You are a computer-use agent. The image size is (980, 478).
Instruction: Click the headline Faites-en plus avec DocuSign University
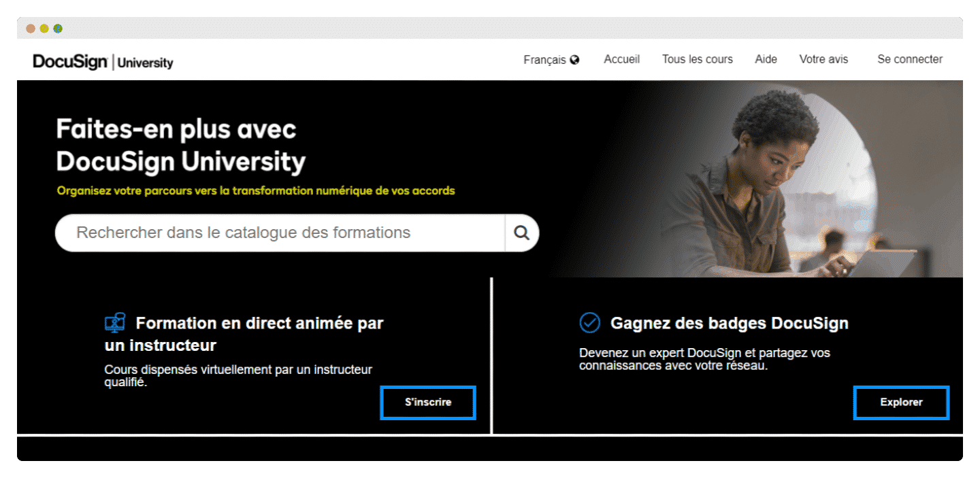coord(181,146)
